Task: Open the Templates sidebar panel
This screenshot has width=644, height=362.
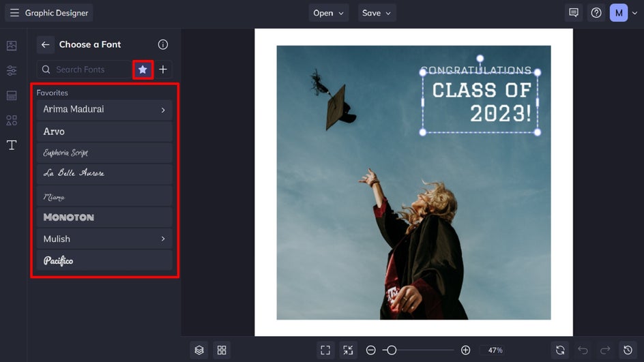Action: (x=12, y=95)
